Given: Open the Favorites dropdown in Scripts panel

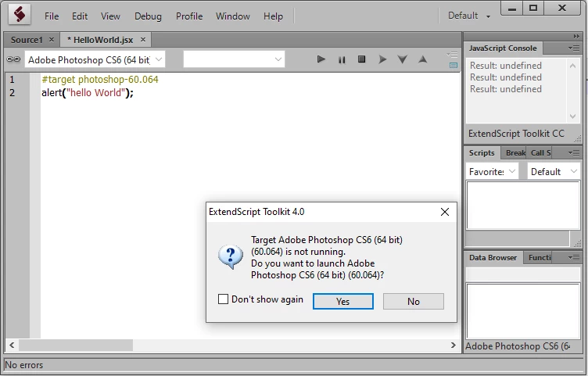Looking at the screenshot, I should click(492, 172).
